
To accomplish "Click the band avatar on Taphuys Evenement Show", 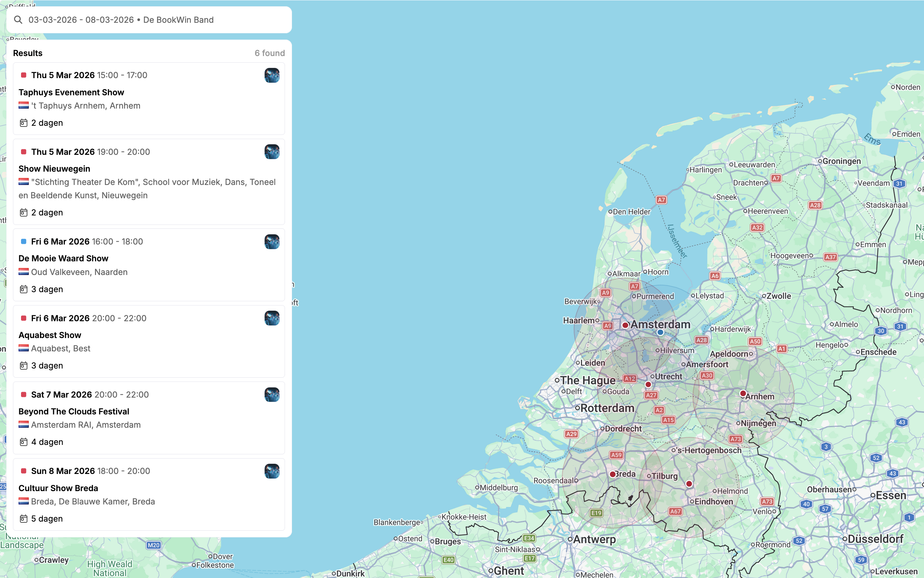I will point(272,75).
